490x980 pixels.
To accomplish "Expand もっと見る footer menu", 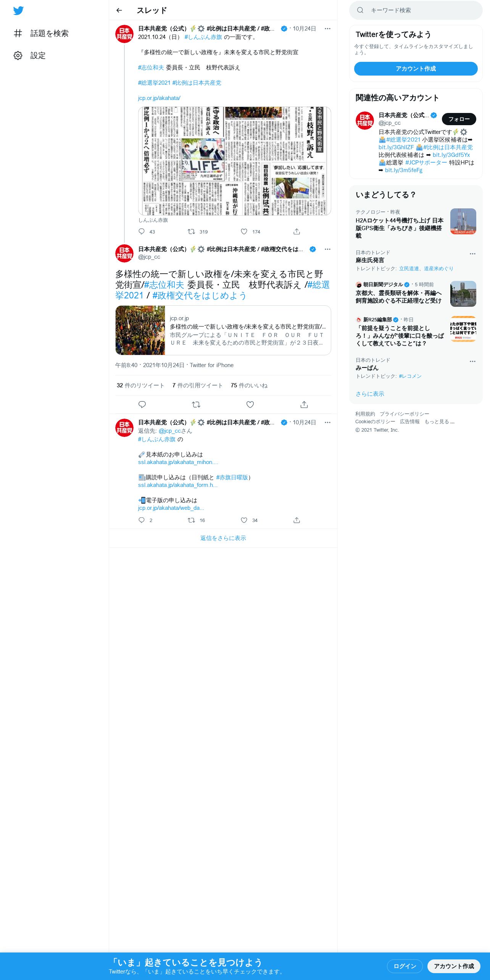I will click(x=440, y=422).
